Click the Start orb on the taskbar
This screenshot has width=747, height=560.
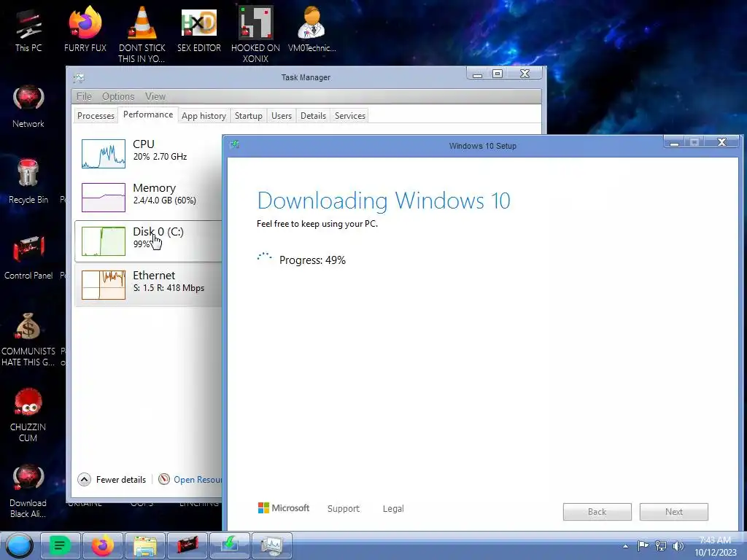coord(19,545)
